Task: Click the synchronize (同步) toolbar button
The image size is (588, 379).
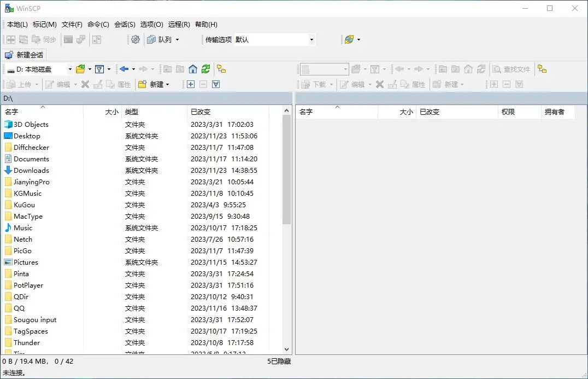Action: pos(44,39)
